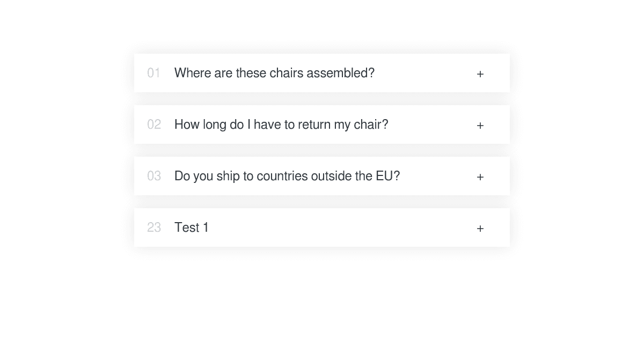
Task: Open 'Where are these chairs assembled?'
Action: pos(274,73)
